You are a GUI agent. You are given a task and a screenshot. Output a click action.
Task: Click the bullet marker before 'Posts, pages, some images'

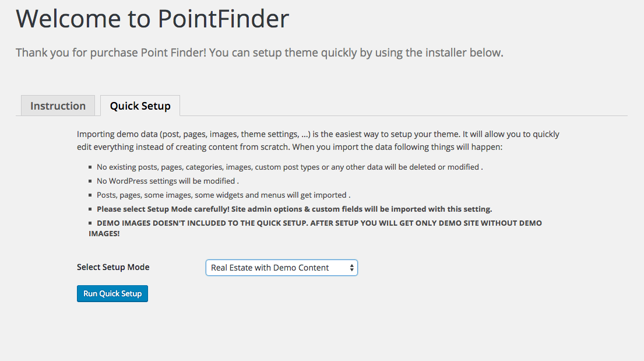click(90, 195)
